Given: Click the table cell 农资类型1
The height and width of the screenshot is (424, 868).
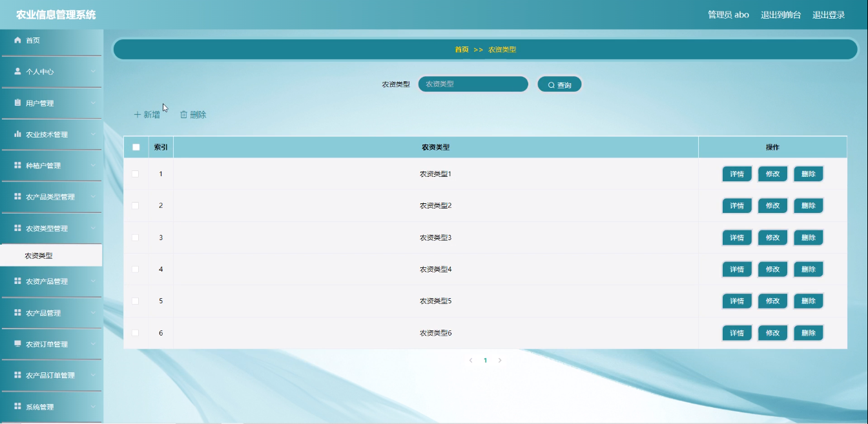Looking at the screenshot, I should 435,174.
